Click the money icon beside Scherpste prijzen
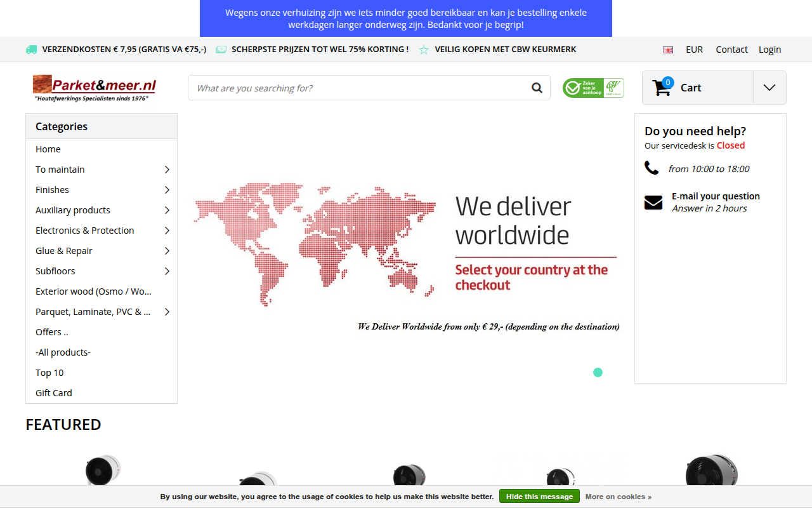The image size is (812, 508). click(x=221, y=50)
